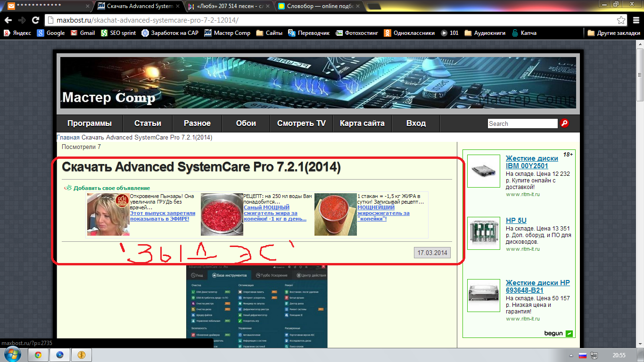
Task: Click the network icon in system tray
Action: [x=594, y=355]
